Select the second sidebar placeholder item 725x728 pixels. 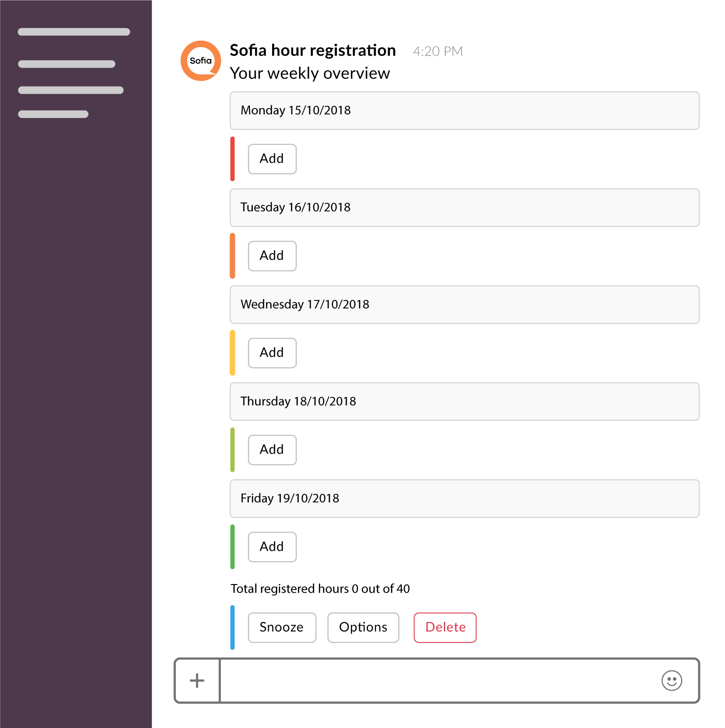(67, 64)
